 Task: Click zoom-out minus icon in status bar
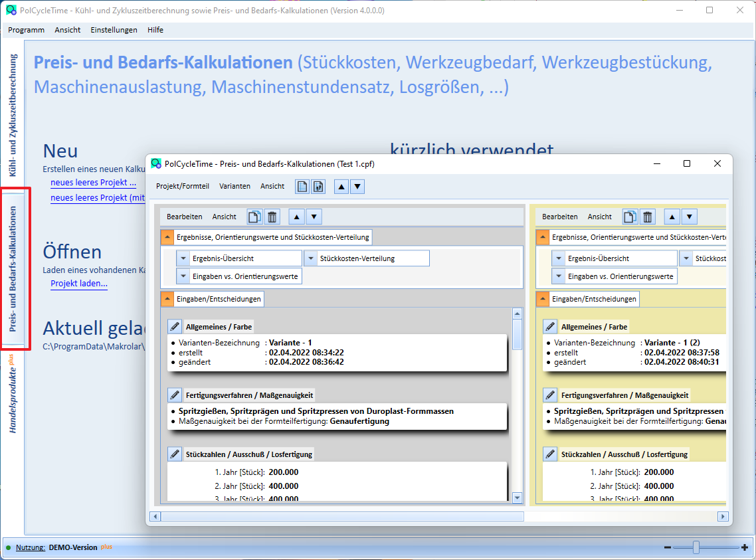667,547
